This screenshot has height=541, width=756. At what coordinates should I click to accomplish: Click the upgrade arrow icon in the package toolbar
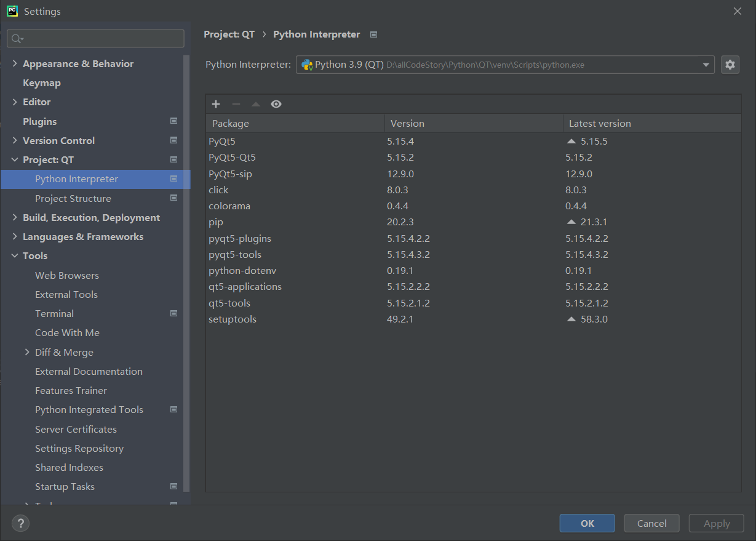coord(256,104)
